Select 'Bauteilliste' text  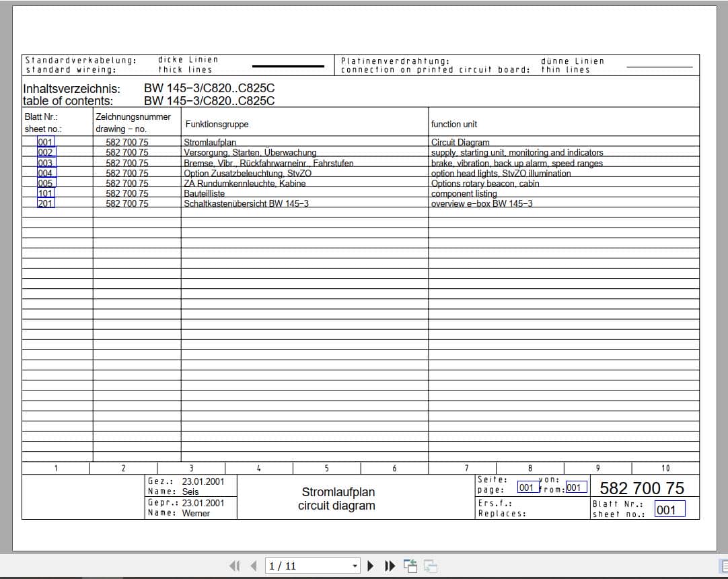(205, 193)
